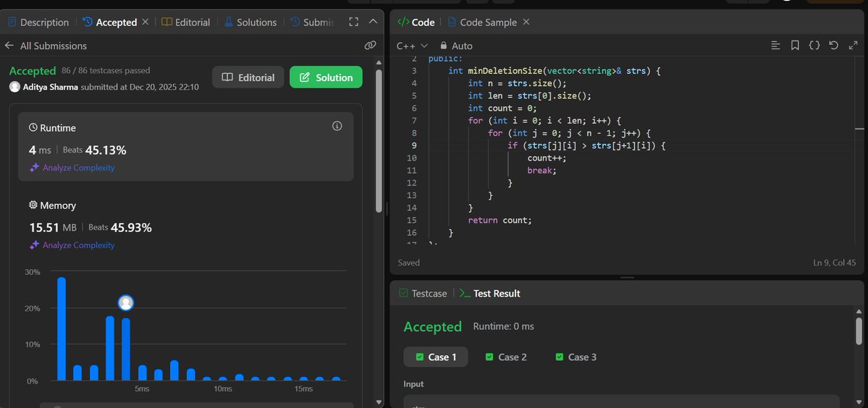Click the lock icon beside Auto
This screenshot has width=868, height=408.
443,46
